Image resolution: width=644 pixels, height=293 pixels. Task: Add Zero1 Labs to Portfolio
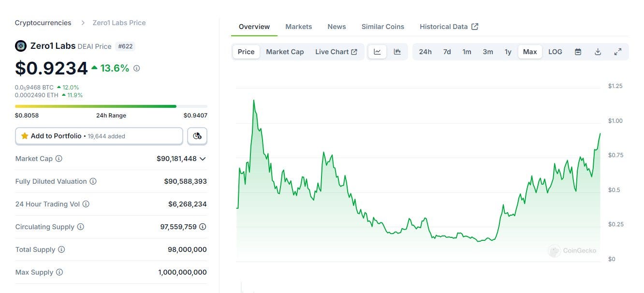click(99, 136)
